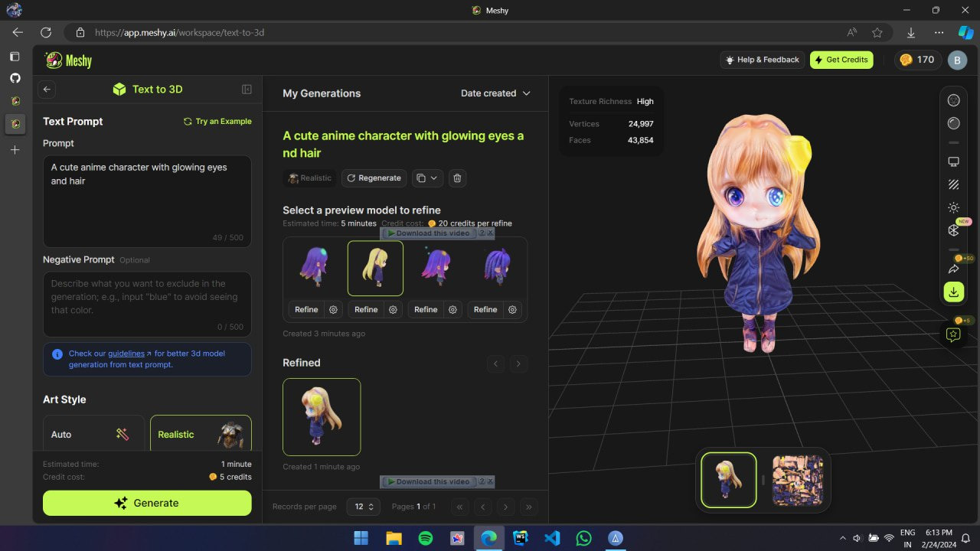Click the share arrow icon in viewer toolbar
The width and height of the screenshot is (980, 551).
(x=953, y=269)
